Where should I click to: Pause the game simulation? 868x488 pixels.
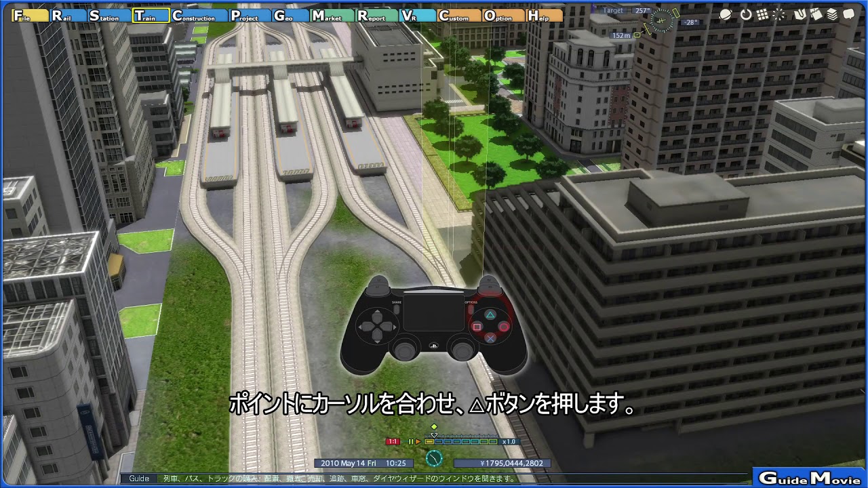410,442
